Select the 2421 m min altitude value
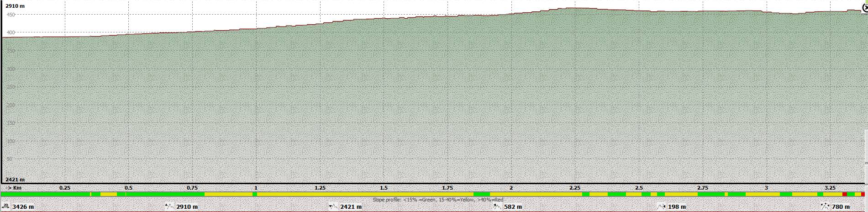Image resolution: width=868 pixels, height=212 pixels. 351,207
